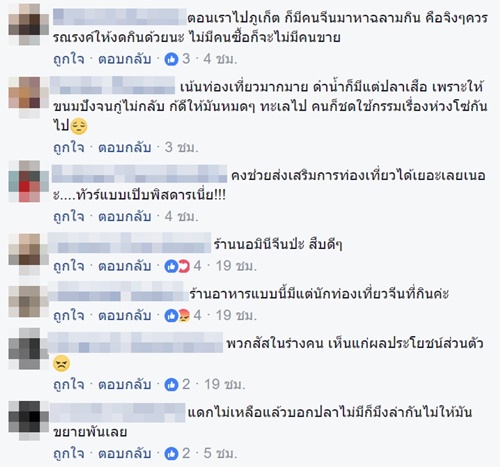The height and width of the screenshot is (467, 500).
Task: Click like thumb icon beside 2 · 19 ชม.
Action: pos(171,385)
